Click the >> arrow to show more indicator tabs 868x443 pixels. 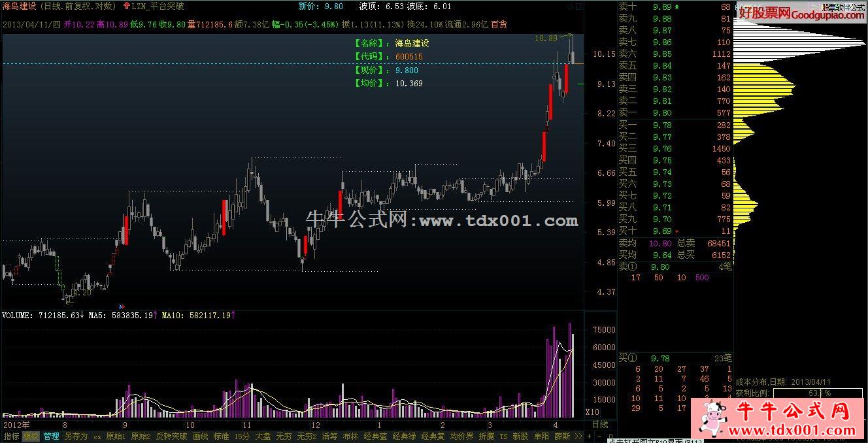coord(578,436)
